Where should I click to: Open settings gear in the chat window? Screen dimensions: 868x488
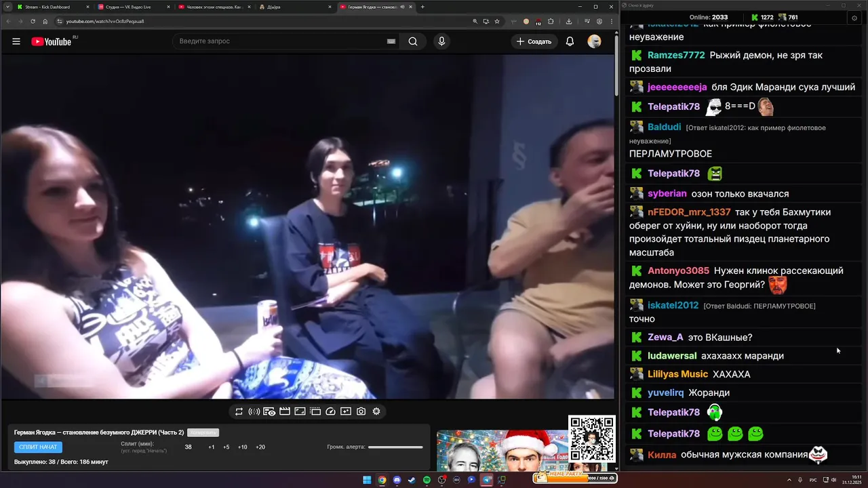coord(854,18)
